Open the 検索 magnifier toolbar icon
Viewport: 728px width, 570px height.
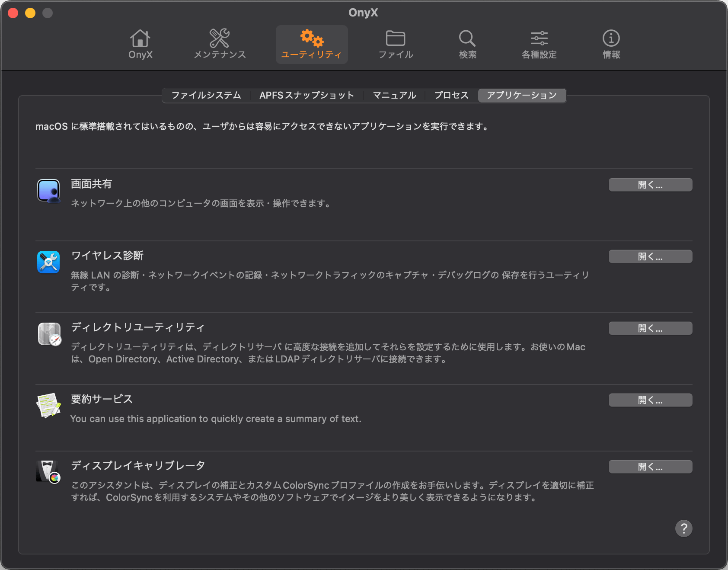pyautogui.click(x=467, y=45)
